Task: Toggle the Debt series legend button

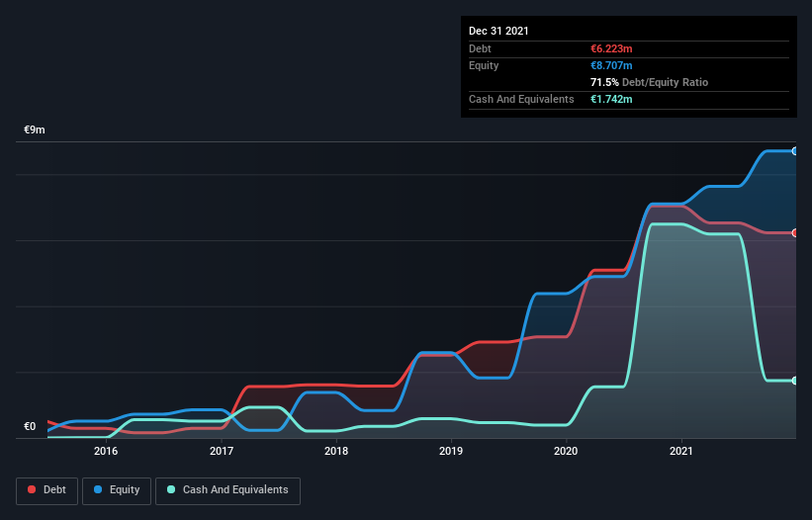Action: [x=47, y=491]
